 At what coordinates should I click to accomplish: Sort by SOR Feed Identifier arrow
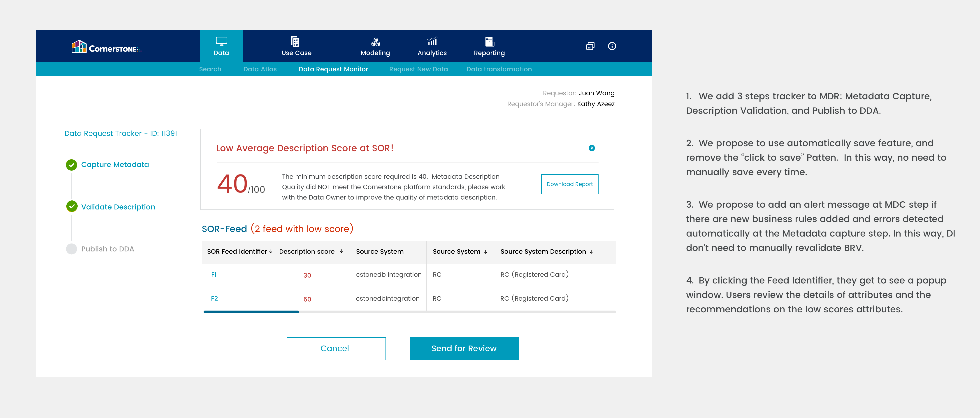[x=271, y=251]
